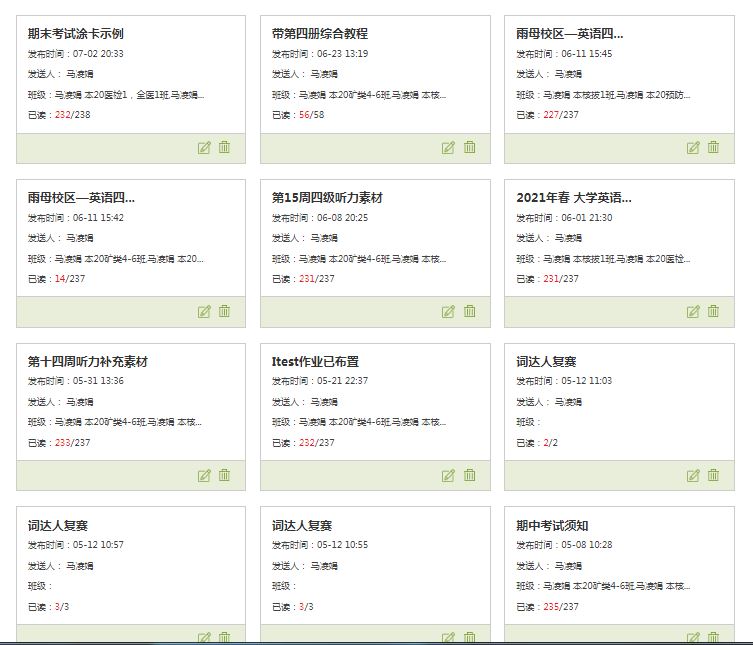
Task: Open the 第十四周听力补充素材 notice title
Action: coord(88,362)
